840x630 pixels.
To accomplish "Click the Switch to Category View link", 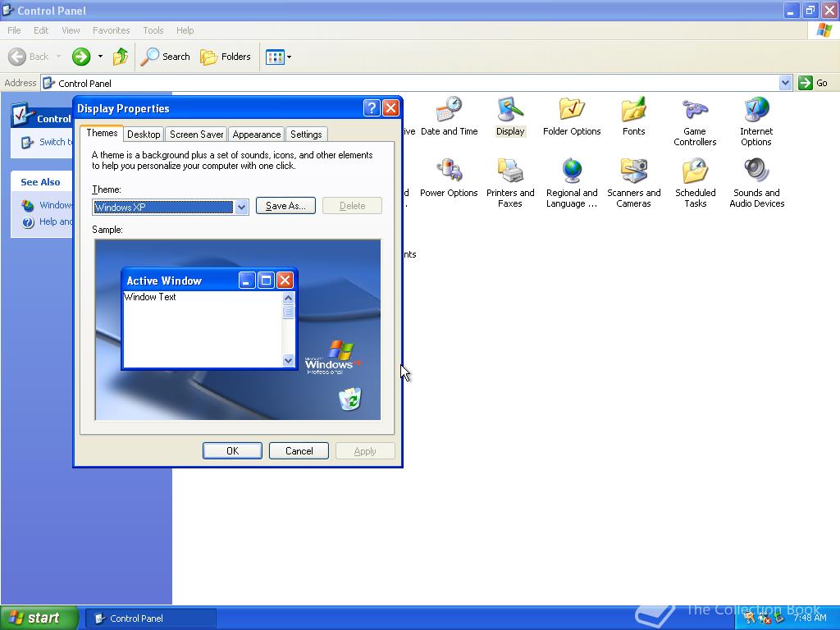I will 47,142.
